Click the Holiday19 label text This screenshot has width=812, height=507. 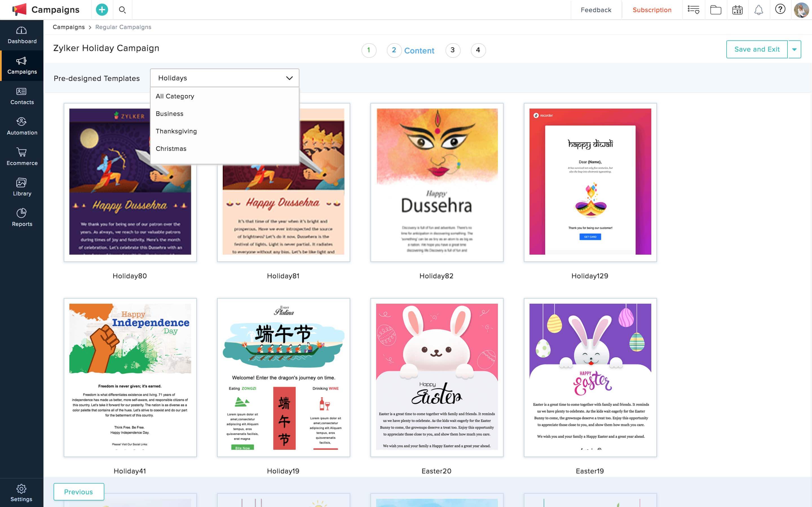coord(283,471)
